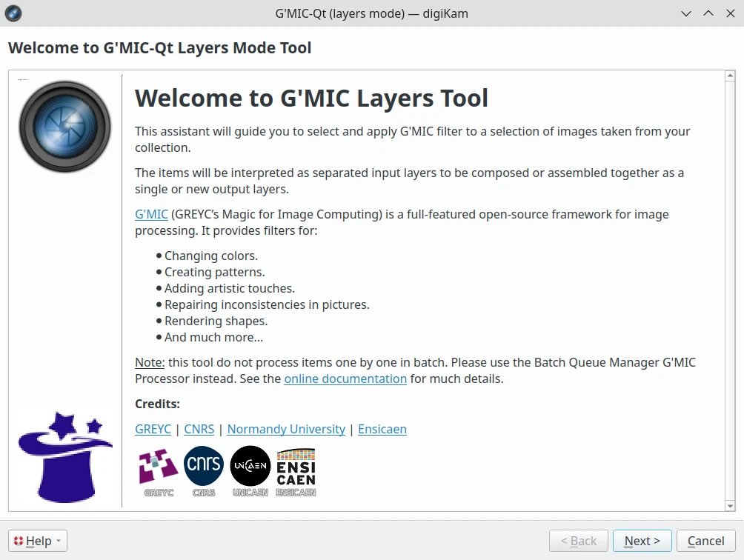The height and width of the screenshot is (560, 744).
Task: Open the Normandy University link
Action: click(286, 429)
